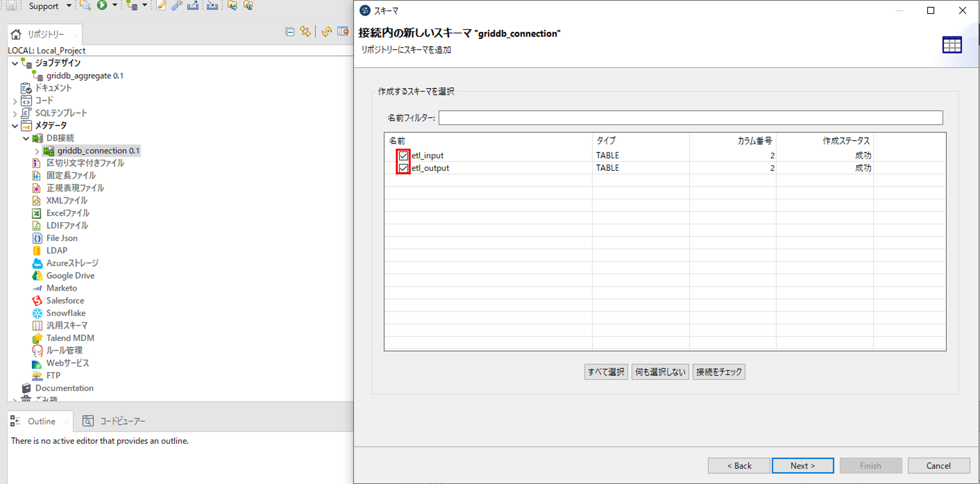Click the Link with Editor arrows icon
Viewport: 980px width, 484px height.
(x=305, y=32)
